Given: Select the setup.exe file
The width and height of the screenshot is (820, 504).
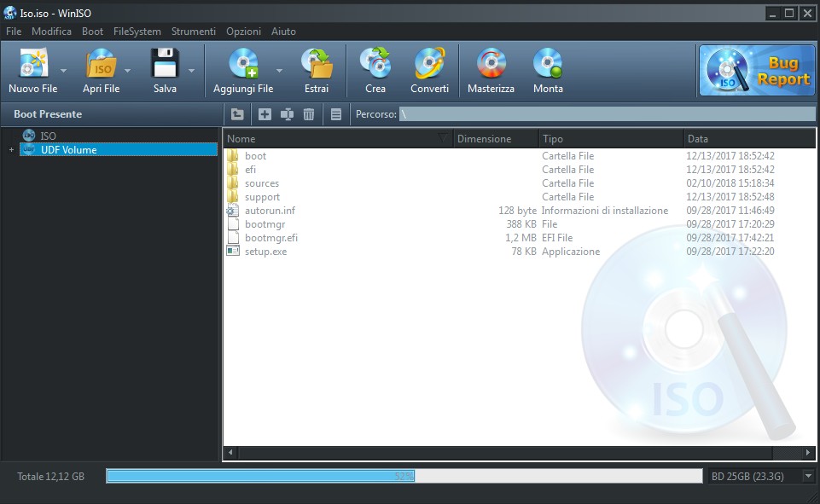Looking at the screenshot, I should pos(265,252).
